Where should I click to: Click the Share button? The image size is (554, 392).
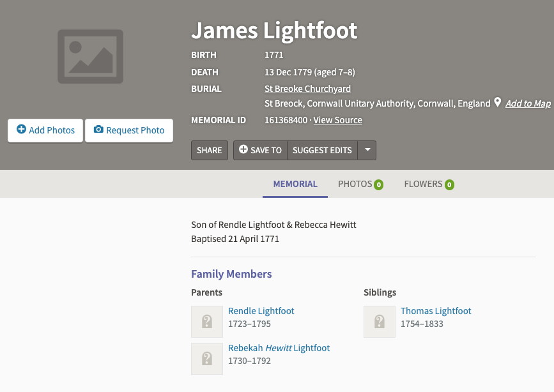[209, 150]
